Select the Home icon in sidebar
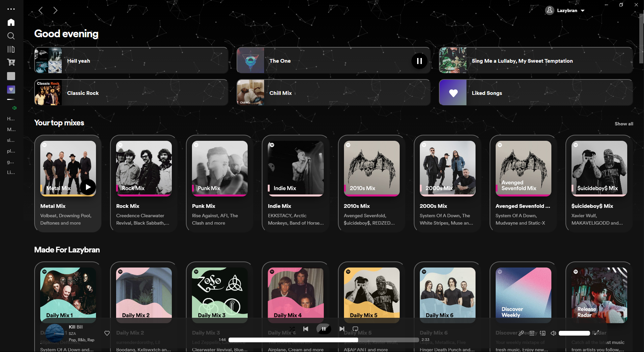 pos(11,22)
